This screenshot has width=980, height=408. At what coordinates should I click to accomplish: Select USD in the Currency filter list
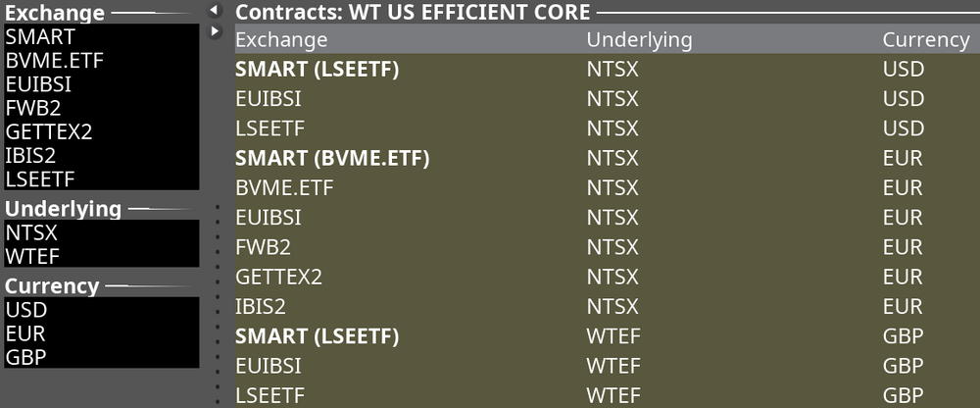pos(26,310)
